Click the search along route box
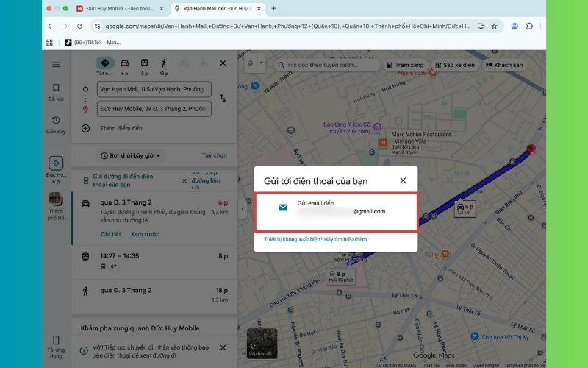This screenshot has width=588, height=368. [x=326, y=65]
